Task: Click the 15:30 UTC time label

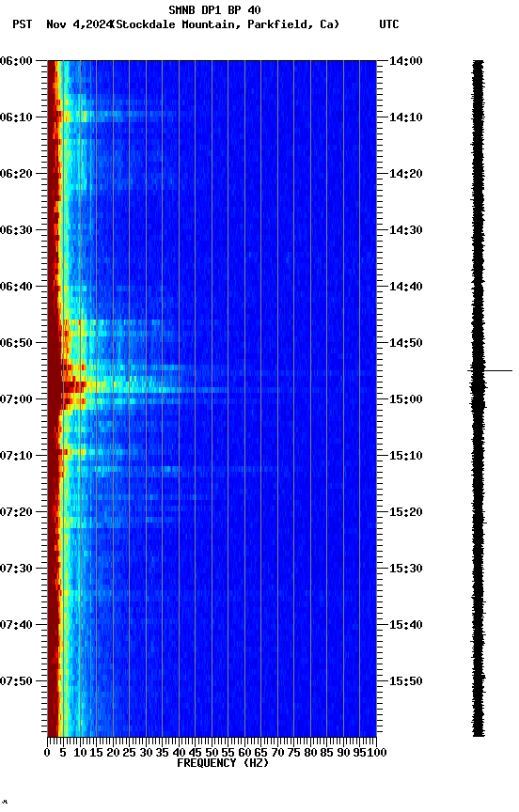Action: pyautogui.click(x=406, y=569)
